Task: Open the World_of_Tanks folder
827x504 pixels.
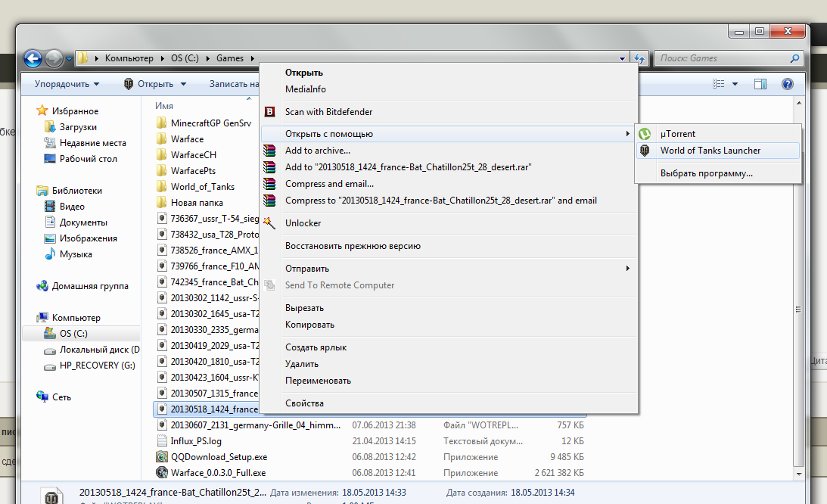Action: pyautogui.click(x=202, y=187)
